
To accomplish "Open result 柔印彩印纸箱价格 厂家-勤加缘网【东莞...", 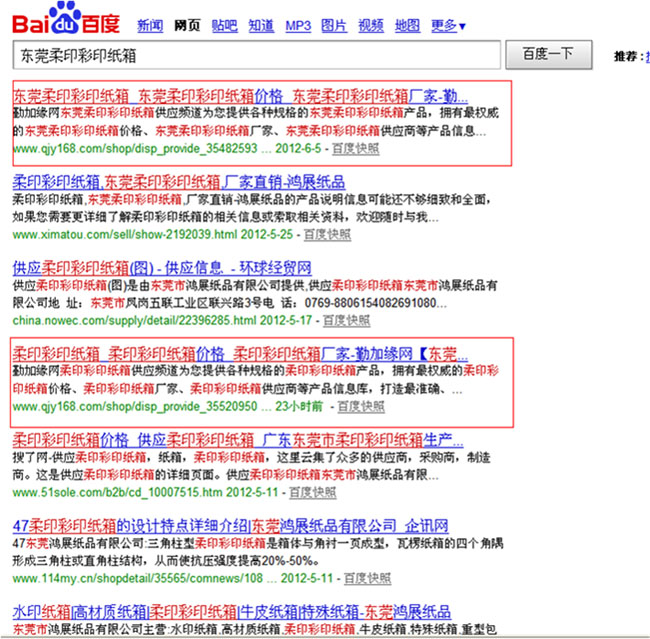I will 240,355.
